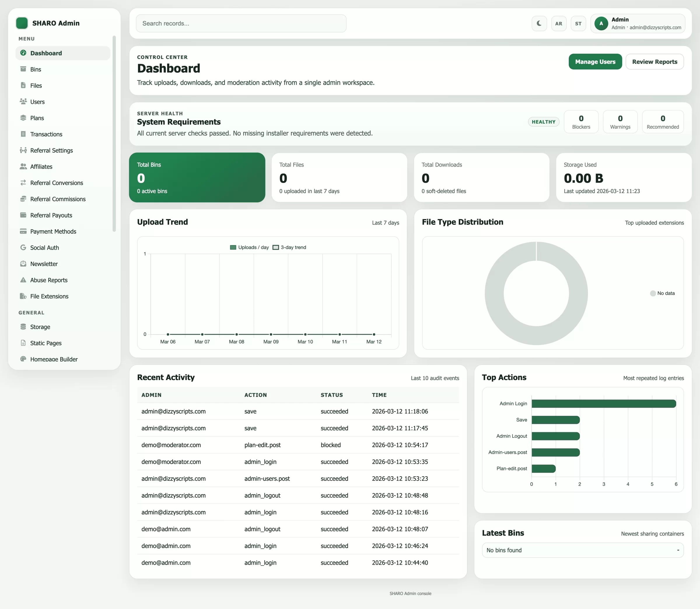700x609 pixels.
Task: Click the No bins found row
Action: click(x=582, y=550)
